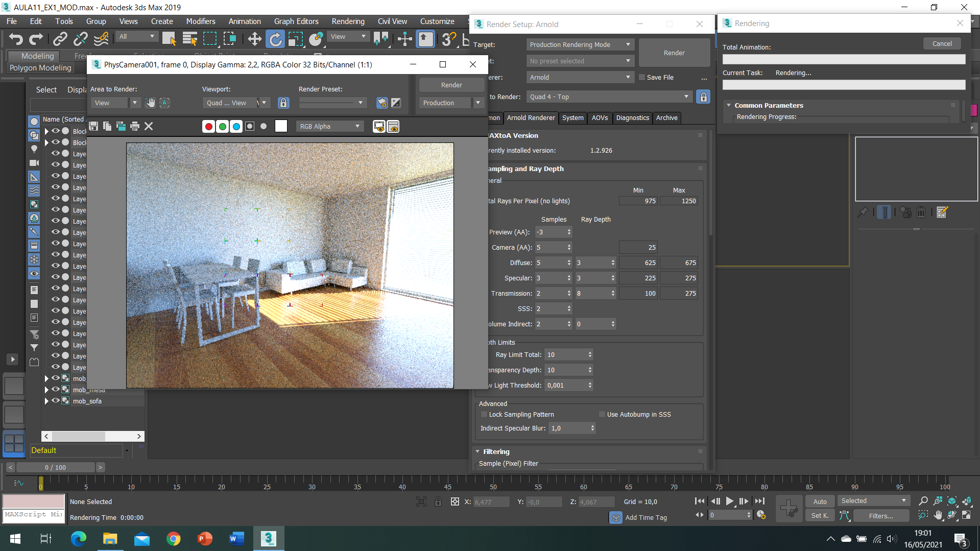Open the Modifiers menu
Screen dimensions: 980x551
point(200,21)
